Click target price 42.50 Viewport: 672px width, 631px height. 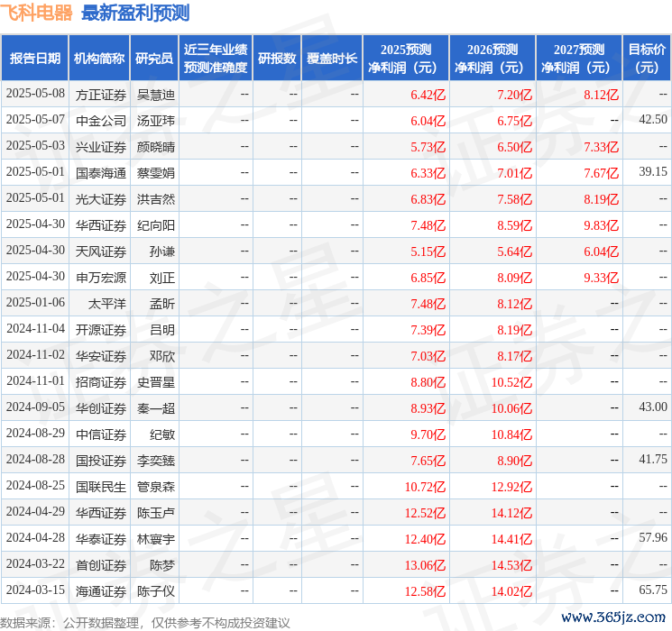coord(653,120)
